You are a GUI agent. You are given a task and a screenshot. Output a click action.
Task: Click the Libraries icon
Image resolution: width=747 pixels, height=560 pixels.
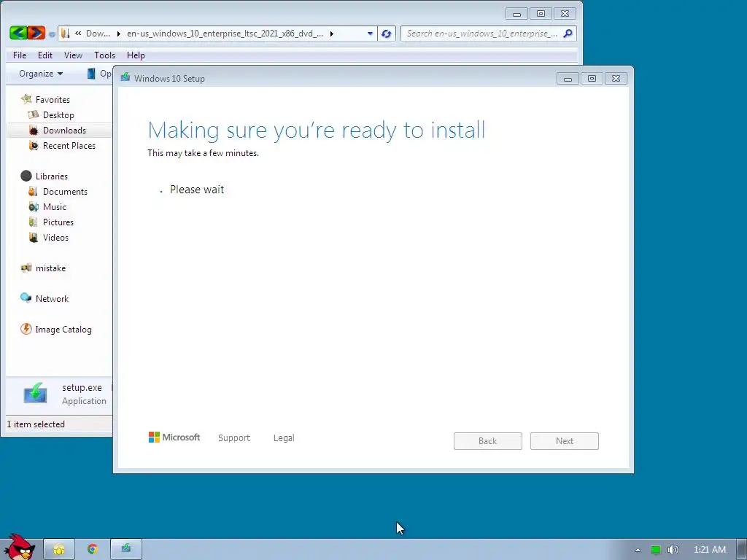pyautogui.click(x=26, y=176)
